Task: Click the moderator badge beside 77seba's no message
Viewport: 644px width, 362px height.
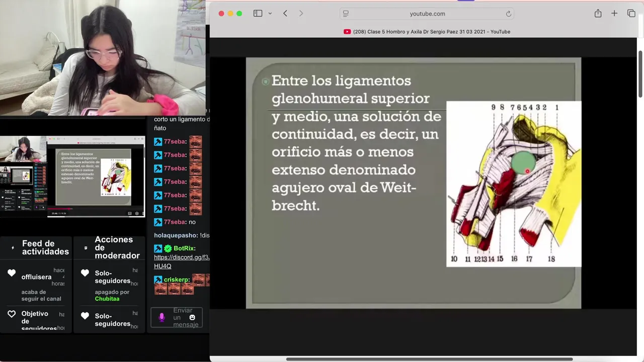Action: pyautogui.click(x=158, y=222)
